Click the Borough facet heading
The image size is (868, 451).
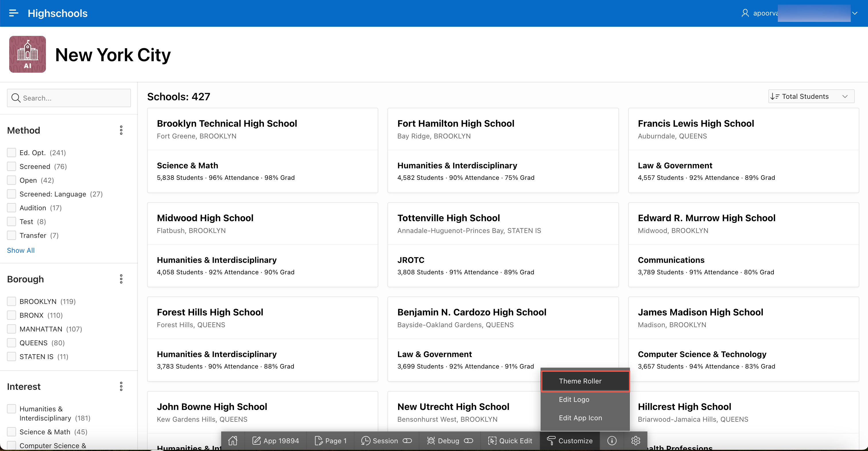[x=25, y=279]
